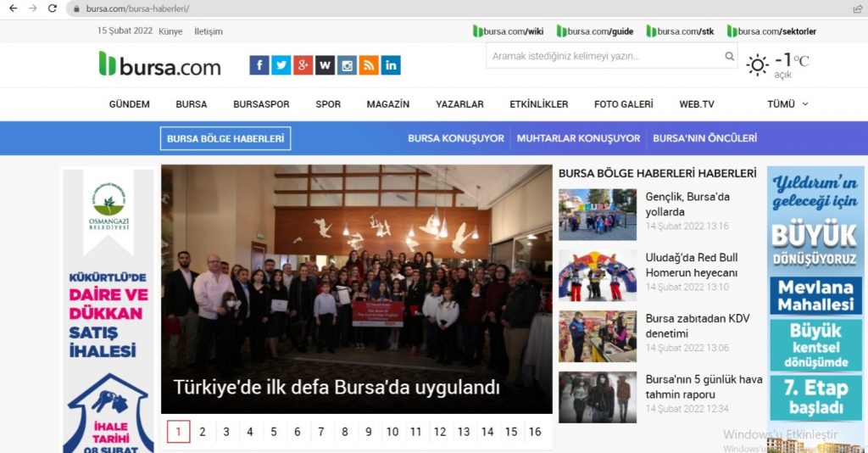Image resolution: width=868 pixels, height=453 pixels.
Task: Click the timestamp 14 Şubat 2022 13:16
Action: 687,226
